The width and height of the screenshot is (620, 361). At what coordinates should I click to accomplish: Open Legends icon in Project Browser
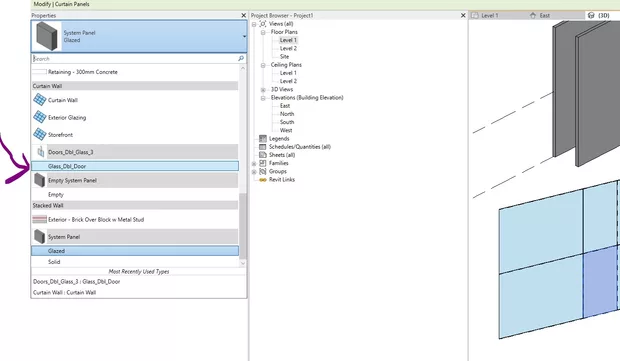coord(263,138)
